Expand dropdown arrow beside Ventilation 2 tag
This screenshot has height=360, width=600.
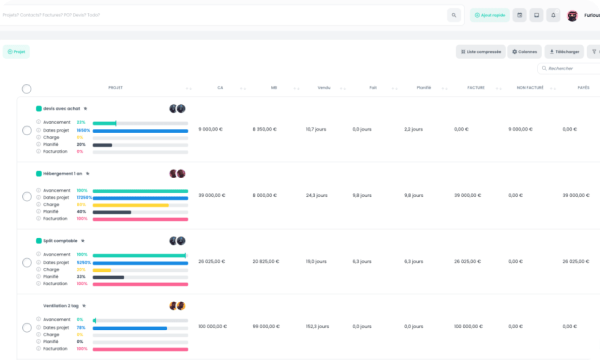pos(84,306)
